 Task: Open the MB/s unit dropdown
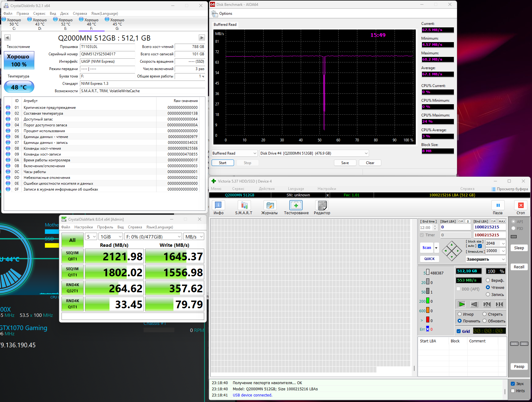coord(194,237)
